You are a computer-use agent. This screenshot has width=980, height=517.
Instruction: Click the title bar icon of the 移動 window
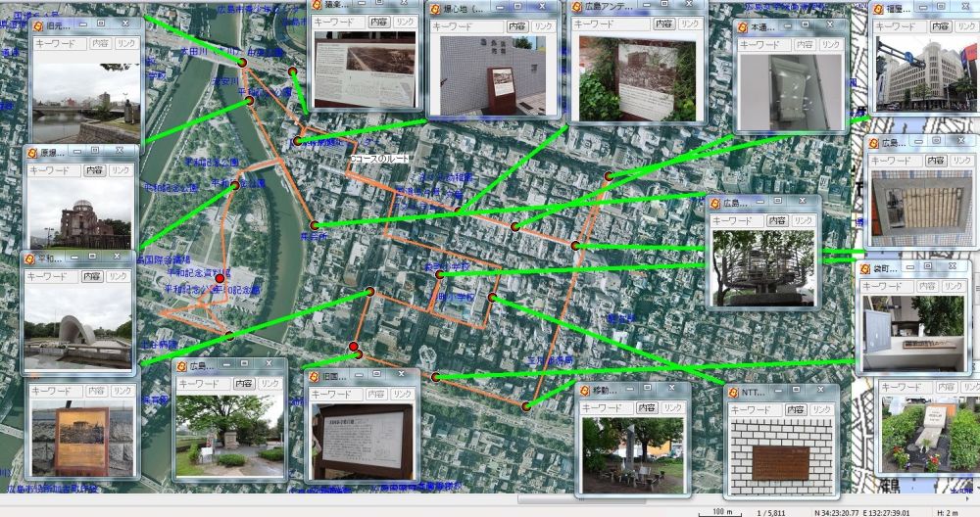tap(585, 390)
